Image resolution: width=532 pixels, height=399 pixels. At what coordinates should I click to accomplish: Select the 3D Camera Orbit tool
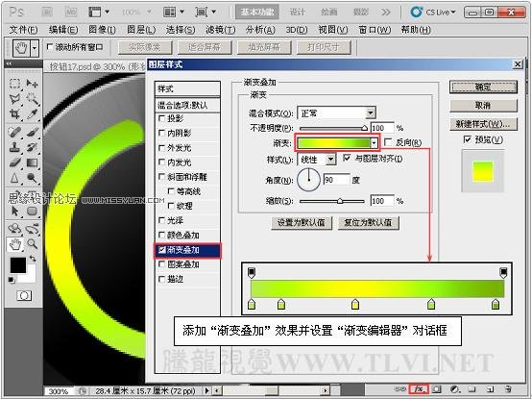coord(33,229)
